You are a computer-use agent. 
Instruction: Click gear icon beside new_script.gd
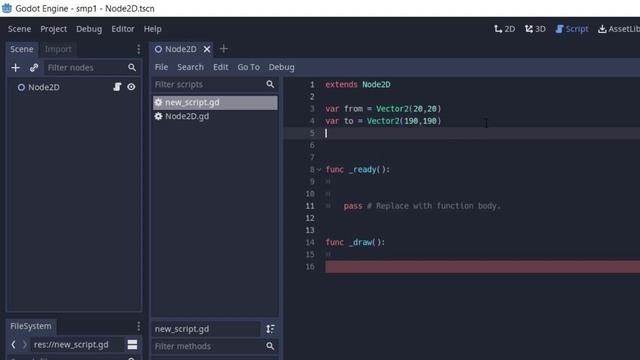pos(158,102)
